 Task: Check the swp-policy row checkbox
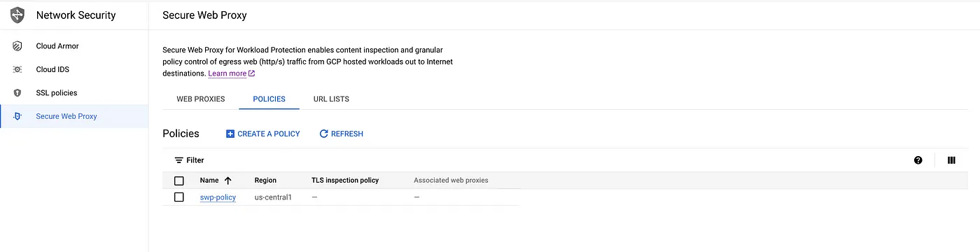179,197
